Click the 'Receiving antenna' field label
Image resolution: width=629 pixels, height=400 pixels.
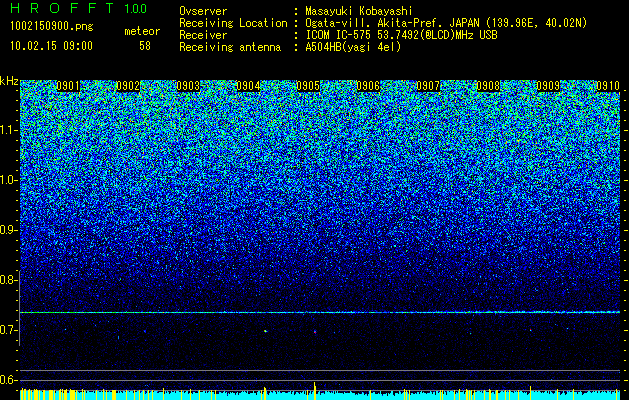(x=230, y=47)
